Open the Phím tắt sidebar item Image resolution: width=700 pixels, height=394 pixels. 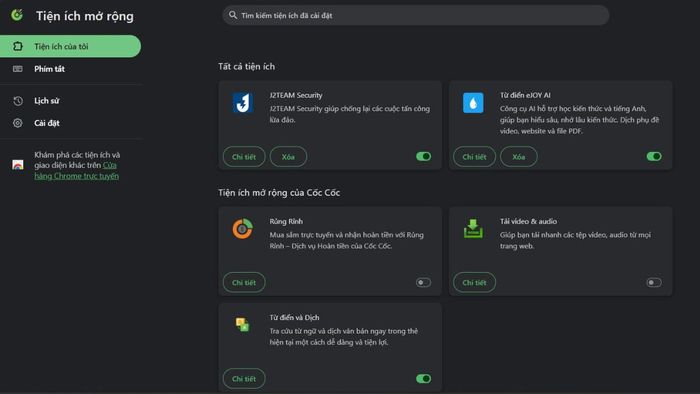click(70, 69)
